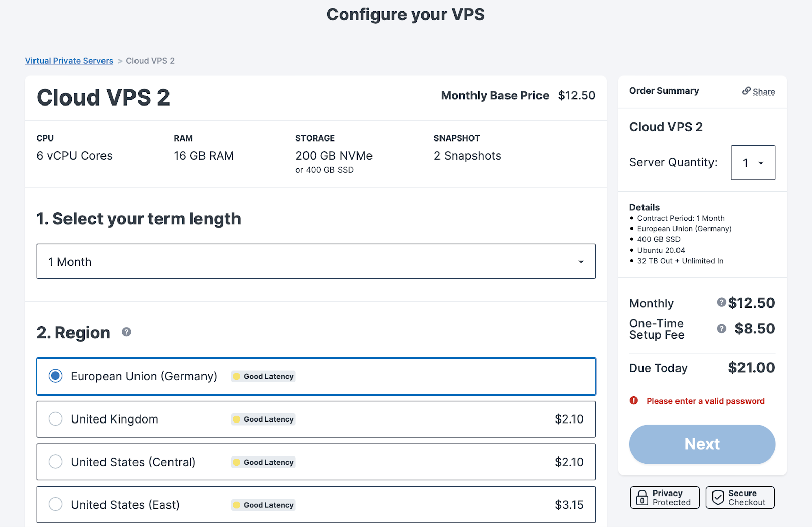Click the 16 GB RAM spec text
This screenshot has width=812, height=527.
point(204,156)
